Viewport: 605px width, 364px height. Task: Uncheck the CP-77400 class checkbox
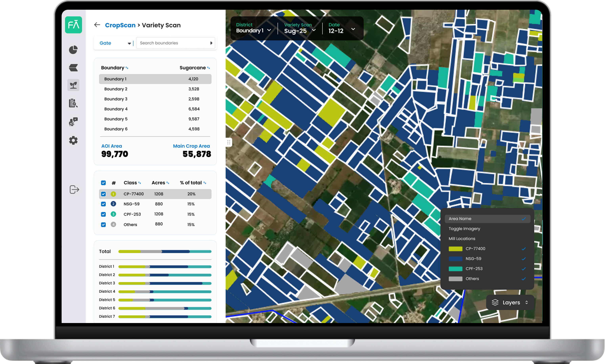[103, 194]
